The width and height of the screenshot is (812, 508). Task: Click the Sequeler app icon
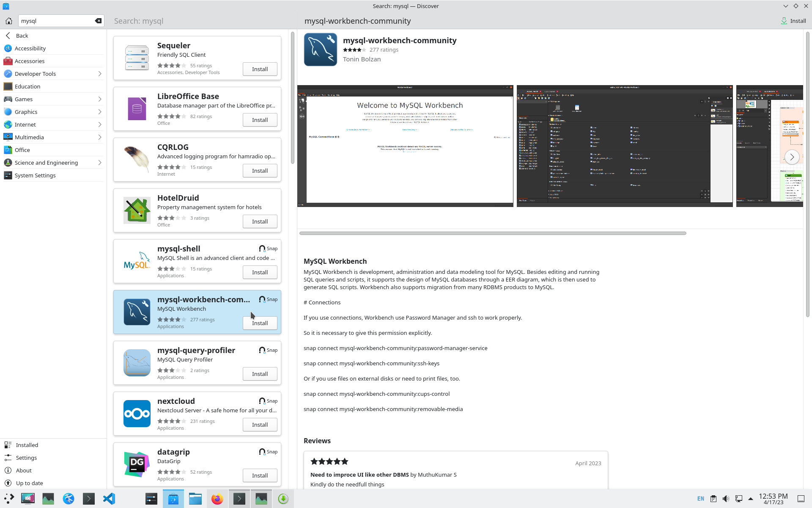(x=137, y=58)
